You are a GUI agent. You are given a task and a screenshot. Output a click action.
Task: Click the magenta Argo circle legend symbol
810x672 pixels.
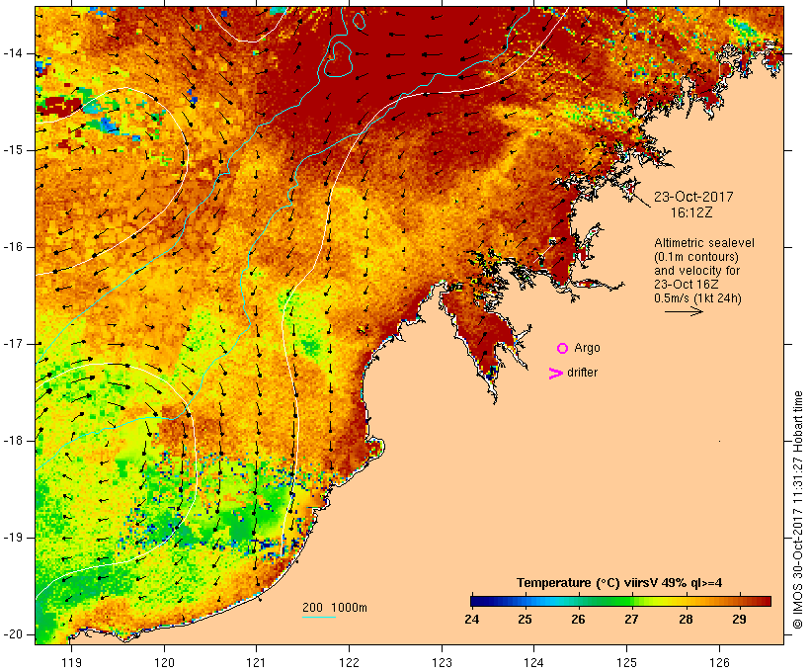tap(563, 349)
